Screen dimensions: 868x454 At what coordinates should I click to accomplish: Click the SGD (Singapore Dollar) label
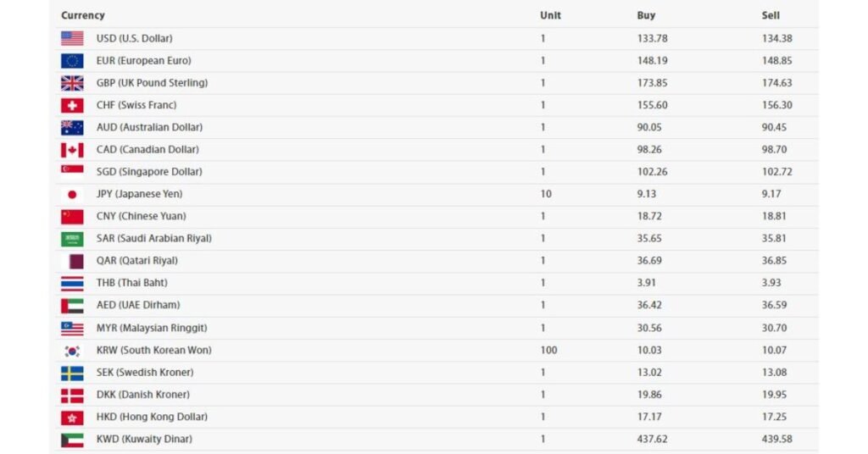click(149, 171)
